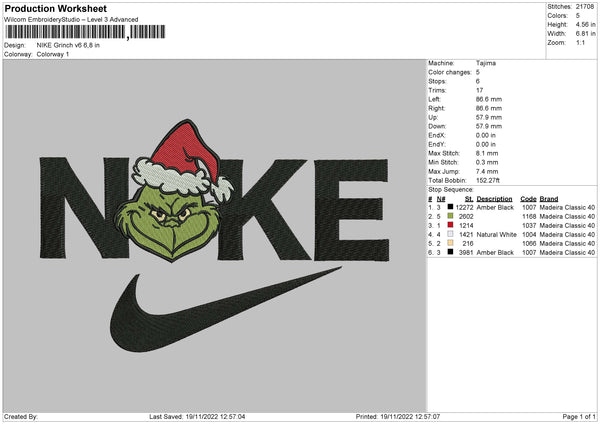Select the Down value "57.9 mm"
Viewport: 600px width, 424px height.
click(489, 126)
